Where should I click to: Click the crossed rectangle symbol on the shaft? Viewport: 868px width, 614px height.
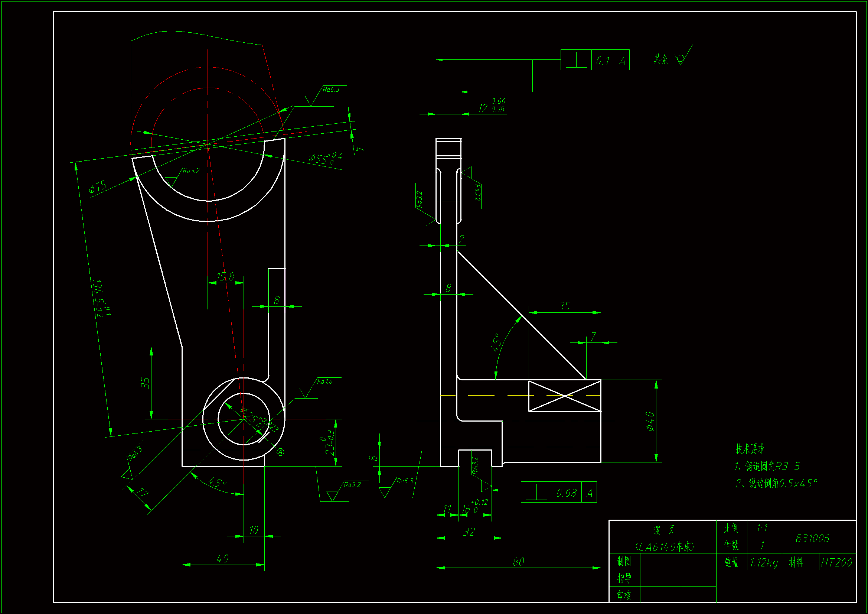click(x=564, y=396)
